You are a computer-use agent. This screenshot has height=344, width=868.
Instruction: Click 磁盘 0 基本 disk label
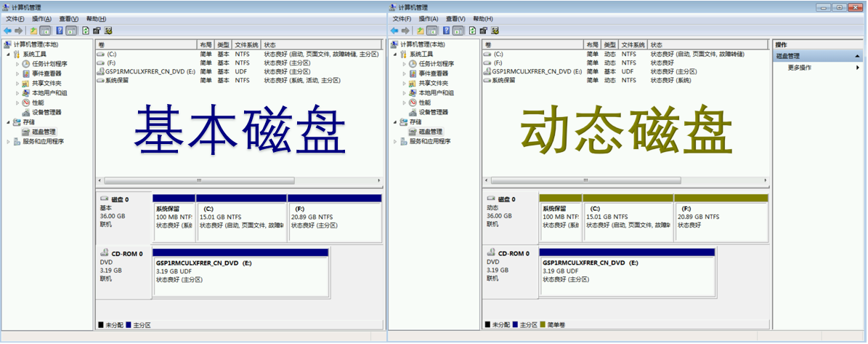click(123, 217)
